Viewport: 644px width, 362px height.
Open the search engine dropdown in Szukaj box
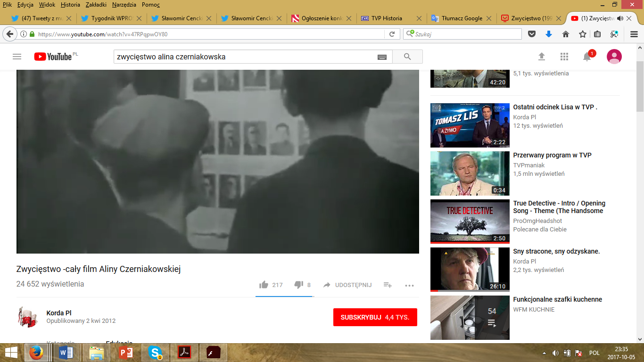(x=411, y=34)
